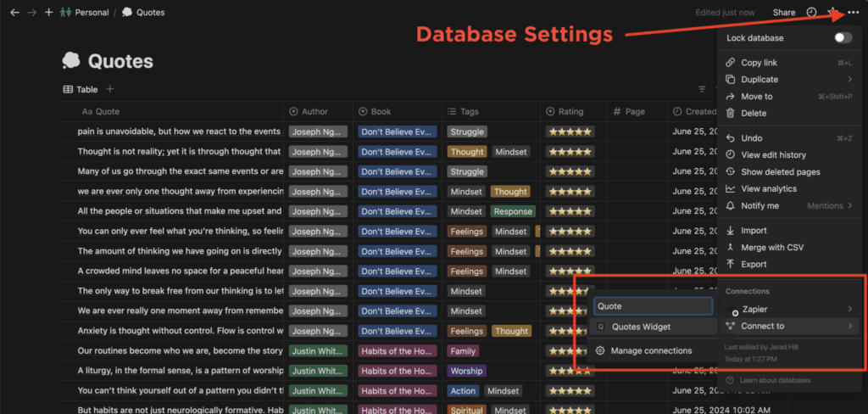Image resolution: width=868 pixels, height=414 pixels.
Task: Open the Learn about databases link
Action: point(773,380)
